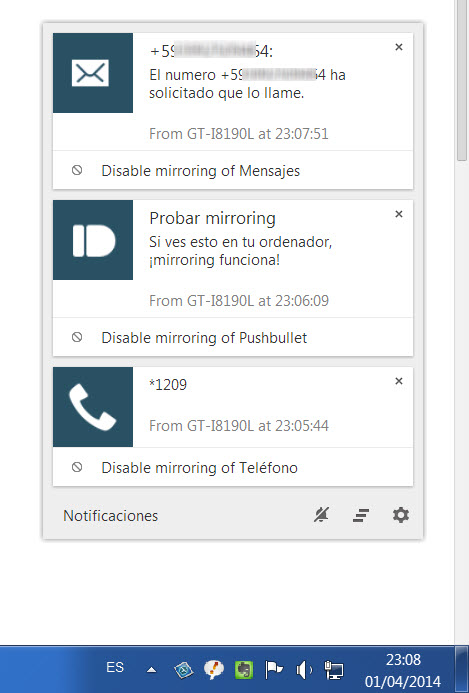Screen dimensions: 469x693
Task: Open the Evernote tray icon
Action: [x=244, y=670]
